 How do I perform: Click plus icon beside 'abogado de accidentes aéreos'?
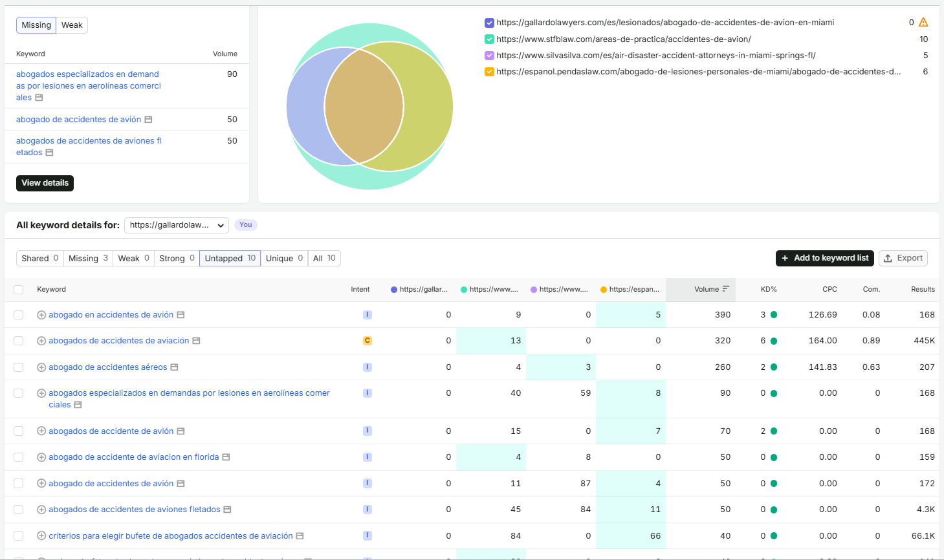tap(41, 367)
